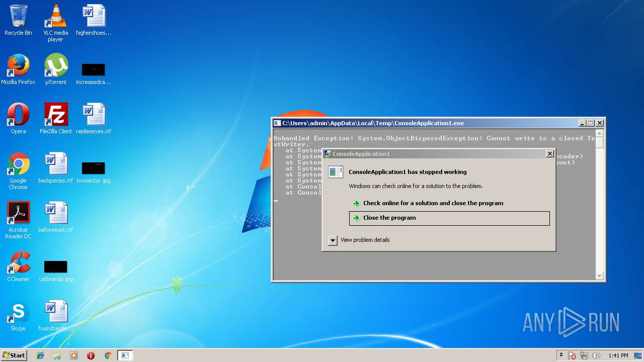
Task: Open the Opera icon in the taskbar
Action: 91,355
